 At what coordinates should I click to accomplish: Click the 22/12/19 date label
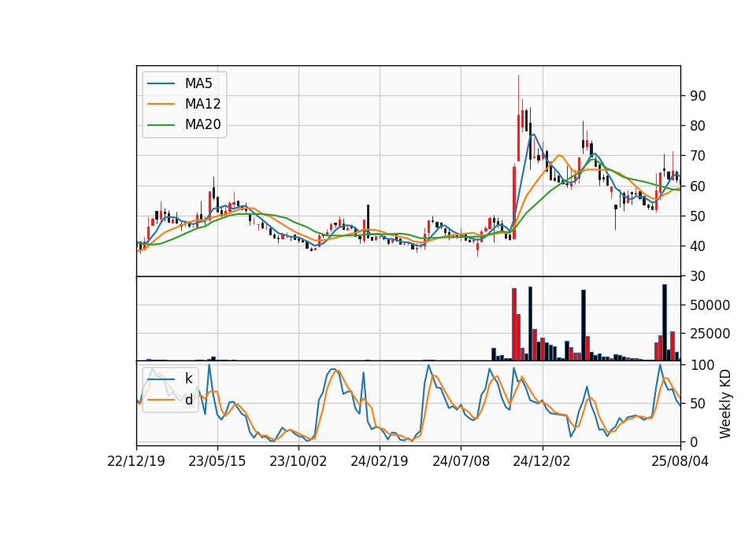(136, 461)
